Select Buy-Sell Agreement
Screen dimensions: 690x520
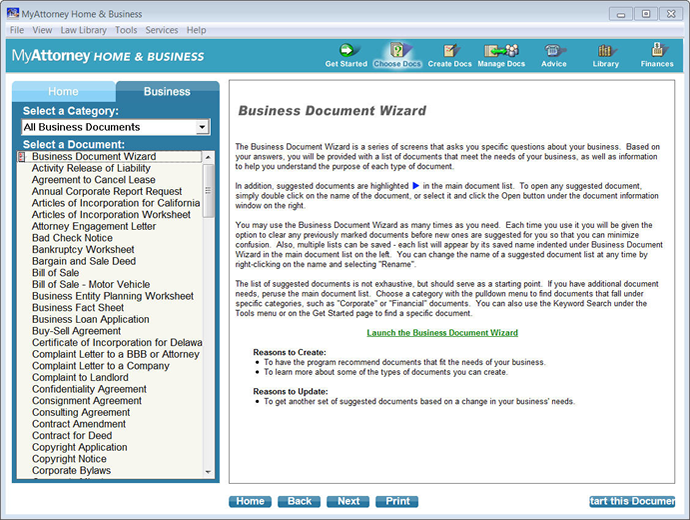pyautogui.click(x=76, y=331)
